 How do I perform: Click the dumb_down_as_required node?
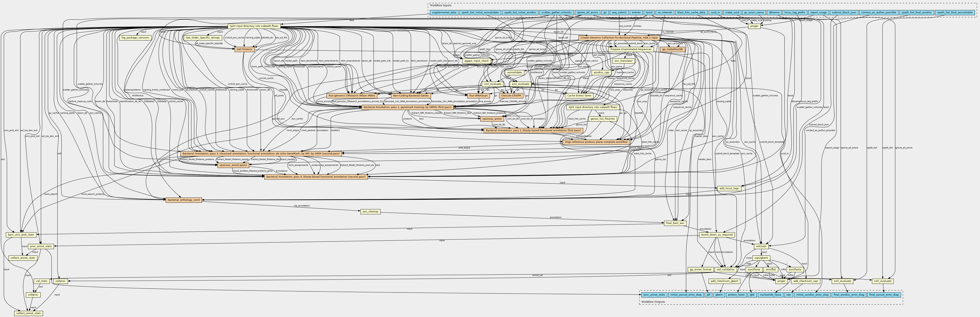[x=717, y=235]
